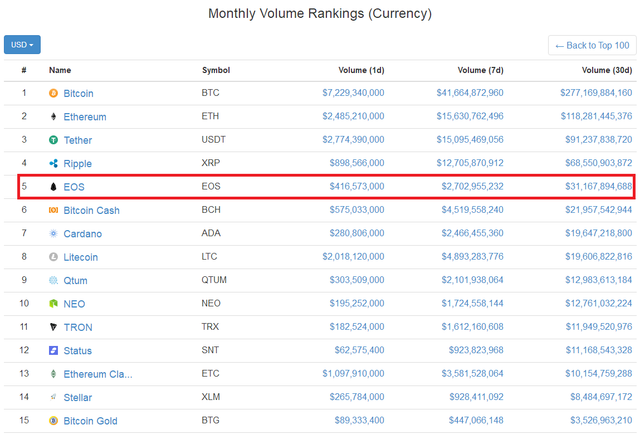
Task: Click the green Tether icon
Action: [x=54, y=140]
